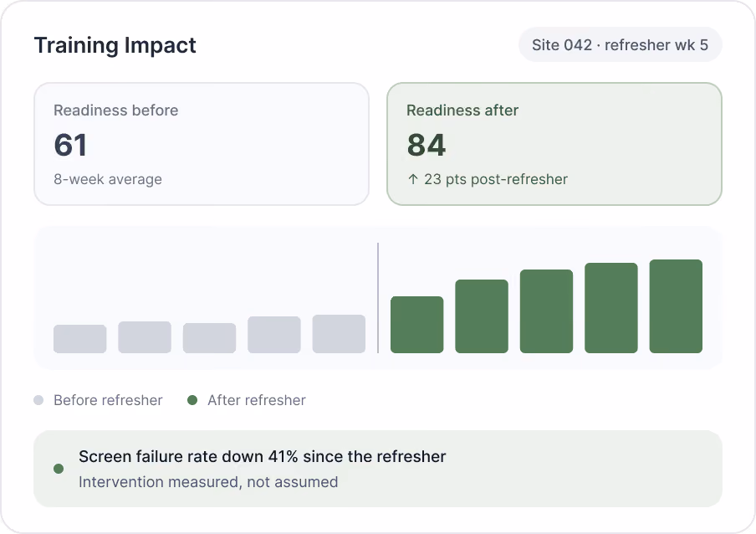Screen dimensions: 756x534
Task: Select the third green bar in the chart
Action: [x=546, y=311]
